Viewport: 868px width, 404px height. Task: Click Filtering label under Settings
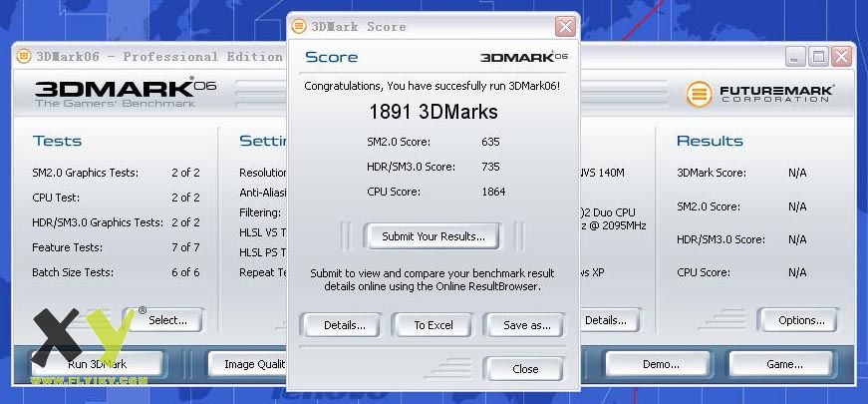tap(260, 212)
